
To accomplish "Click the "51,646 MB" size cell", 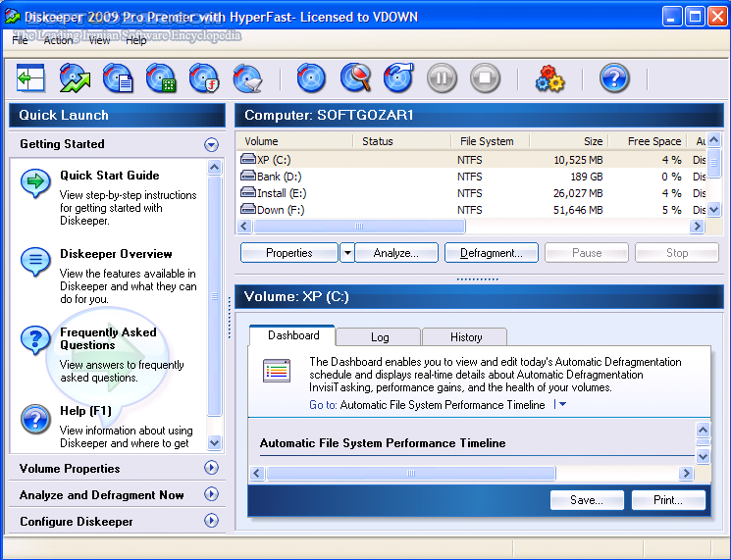I will click(x=578, y=210).
